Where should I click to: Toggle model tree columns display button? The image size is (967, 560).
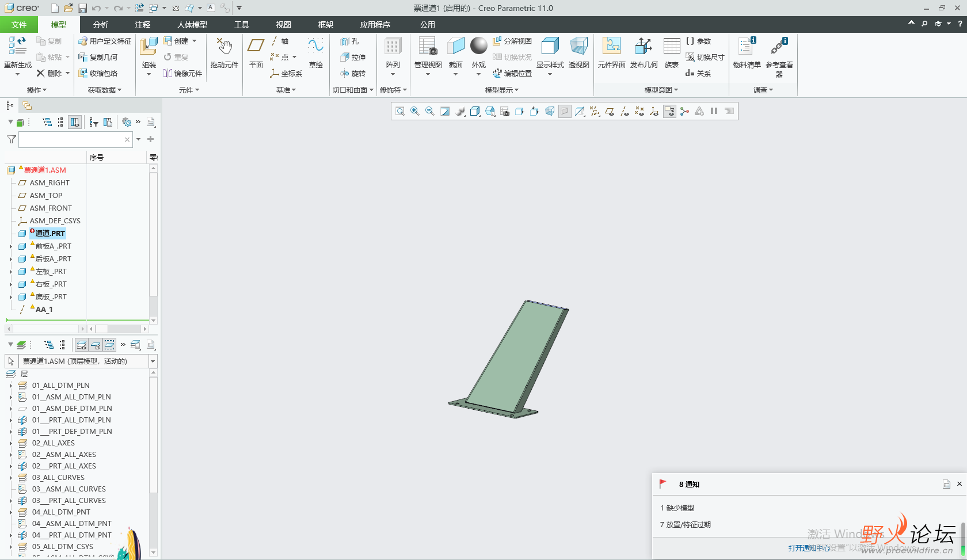[x=75, y=122]
